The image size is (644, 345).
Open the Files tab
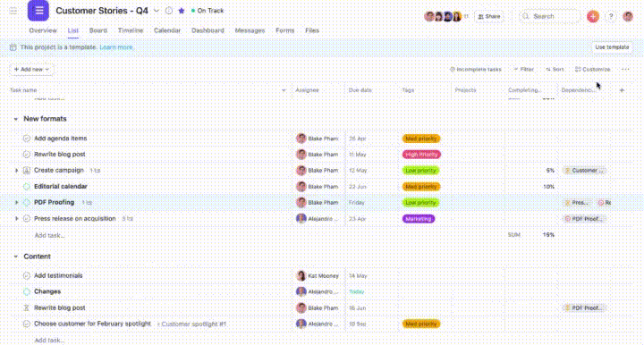pyautogui.click(x=312, y=30)
